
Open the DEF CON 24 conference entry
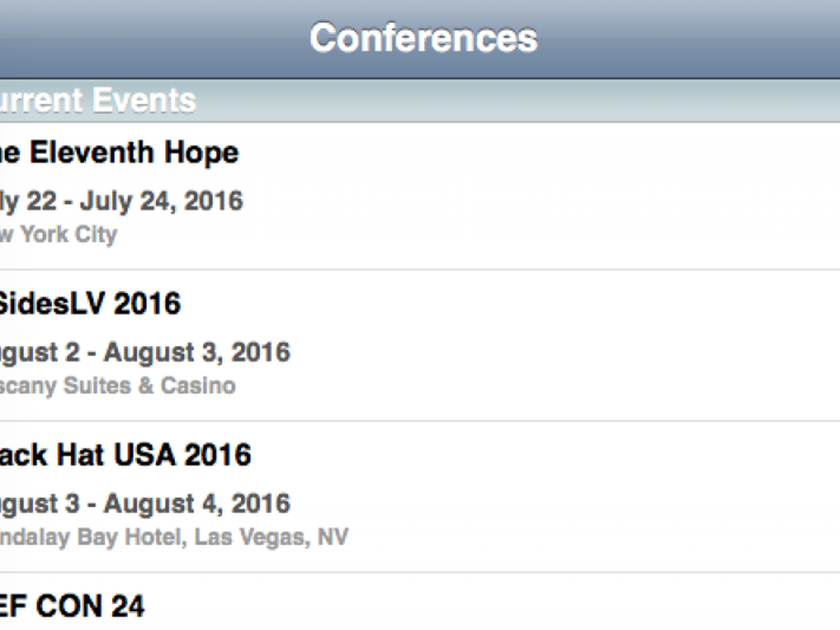pyautogui.click(x=72, y=605)
